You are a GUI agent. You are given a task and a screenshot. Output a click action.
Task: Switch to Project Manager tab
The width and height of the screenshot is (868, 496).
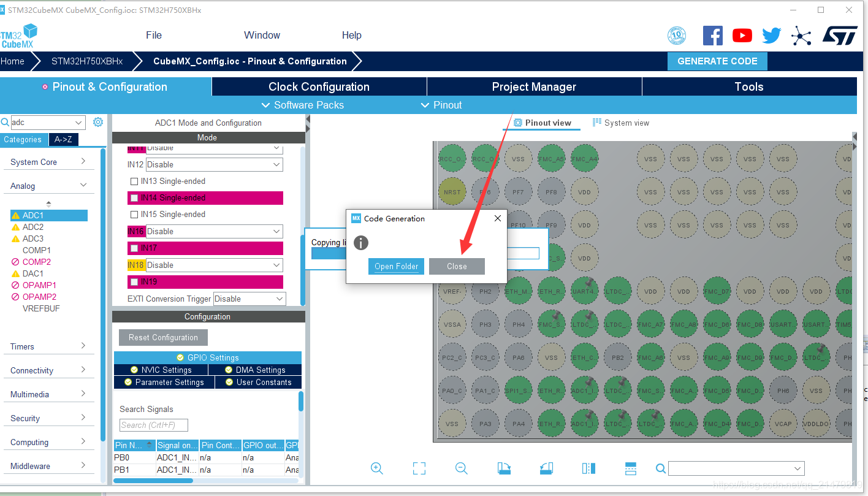tap(534, 86)
